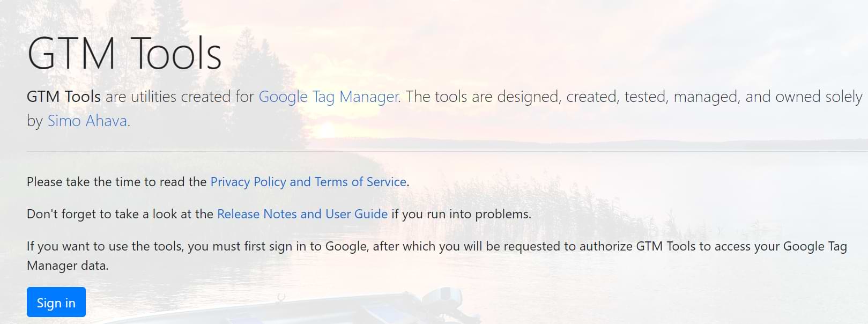Click the large GTM Tools page heading
This screenshot has width=868, height=324.
(x=124, y=54)
